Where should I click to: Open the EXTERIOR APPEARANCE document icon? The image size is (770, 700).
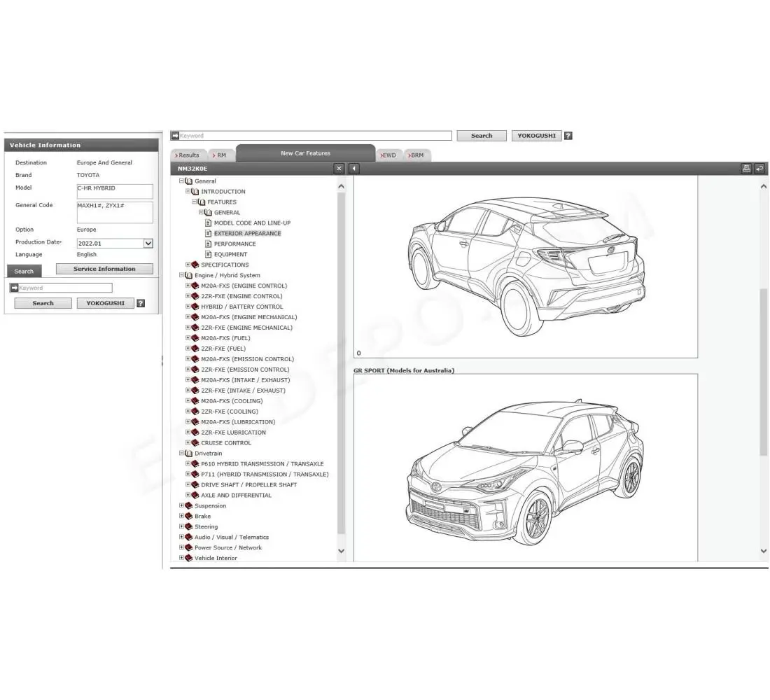tap(208, 233)
